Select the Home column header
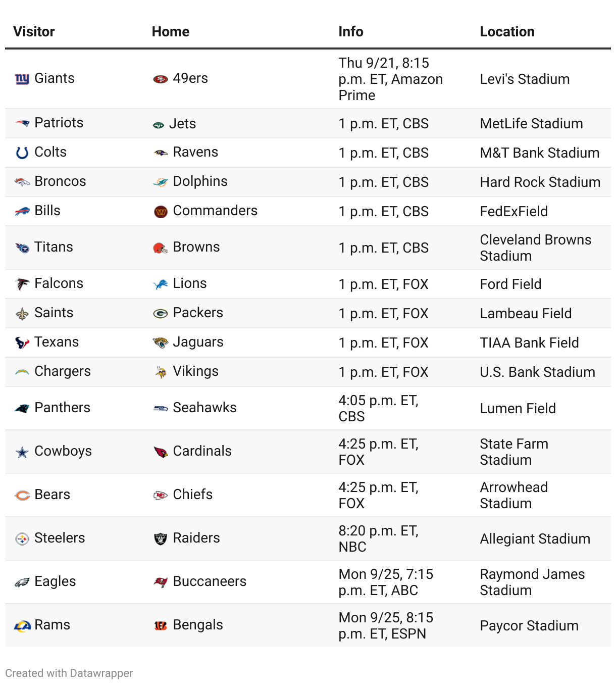 171,31
